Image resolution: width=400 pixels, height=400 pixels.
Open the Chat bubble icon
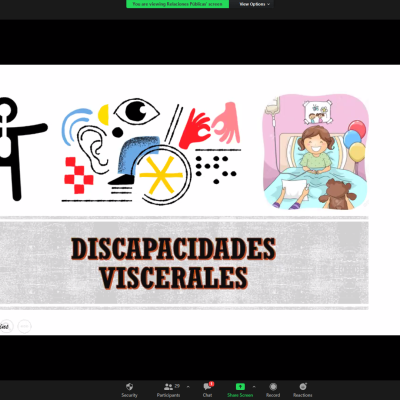[207, 387]
